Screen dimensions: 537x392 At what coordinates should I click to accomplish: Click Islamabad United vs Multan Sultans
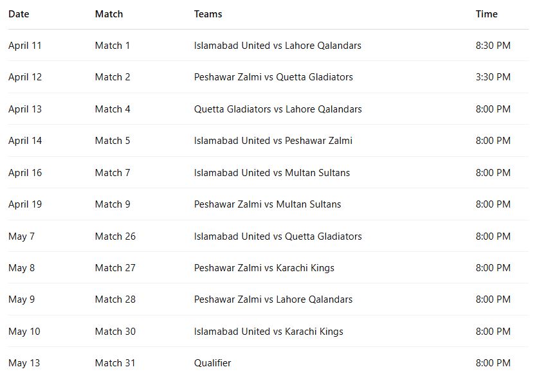271,173
